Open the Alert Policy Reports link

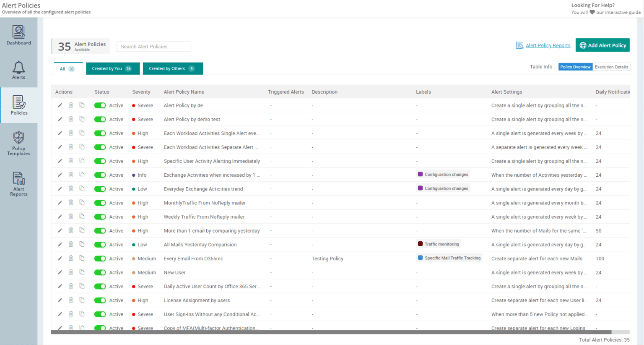click(x=548, y=45)
